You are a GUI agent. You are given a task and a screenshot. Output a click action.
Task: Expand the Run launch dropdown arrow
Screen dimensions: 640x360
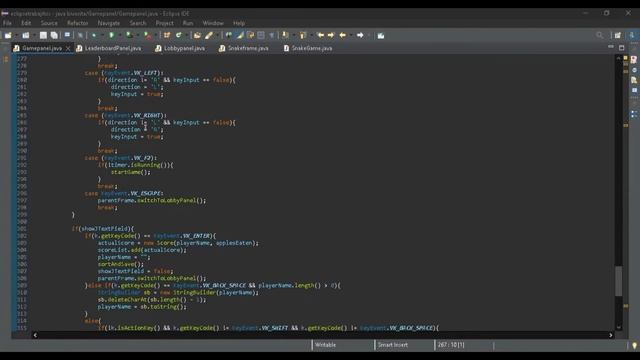click(x=119, y=36)
